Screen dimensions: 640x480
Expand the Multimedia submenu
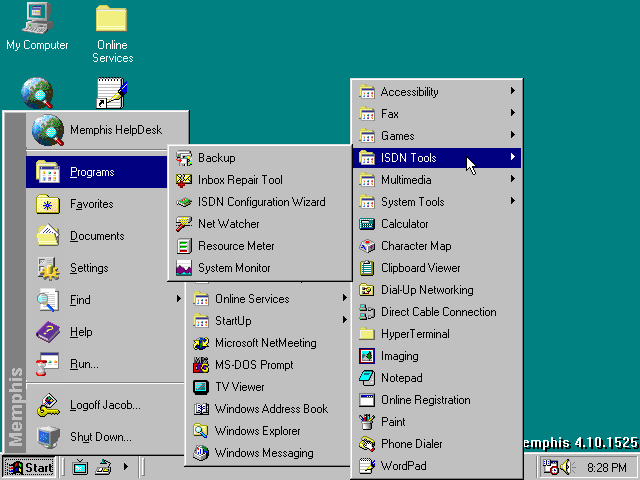tap(437, 180)
